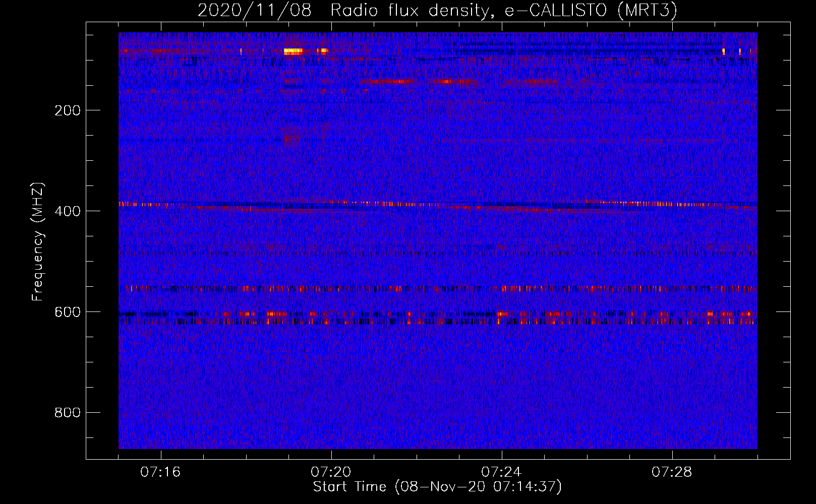Click the 400 frequency tick label
This screenshot has height=504, width=816.
(x=68, y=211)
